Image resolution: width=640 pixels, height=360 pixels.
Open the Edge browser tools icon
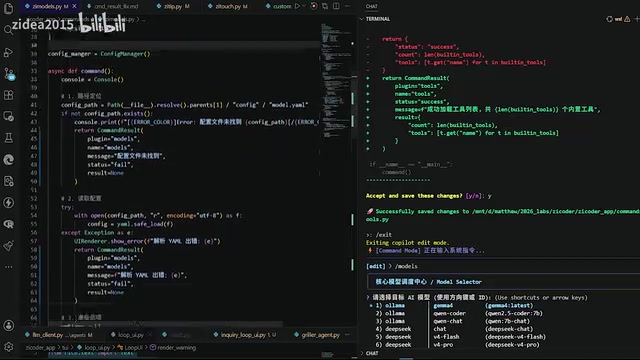click(9, 160)
